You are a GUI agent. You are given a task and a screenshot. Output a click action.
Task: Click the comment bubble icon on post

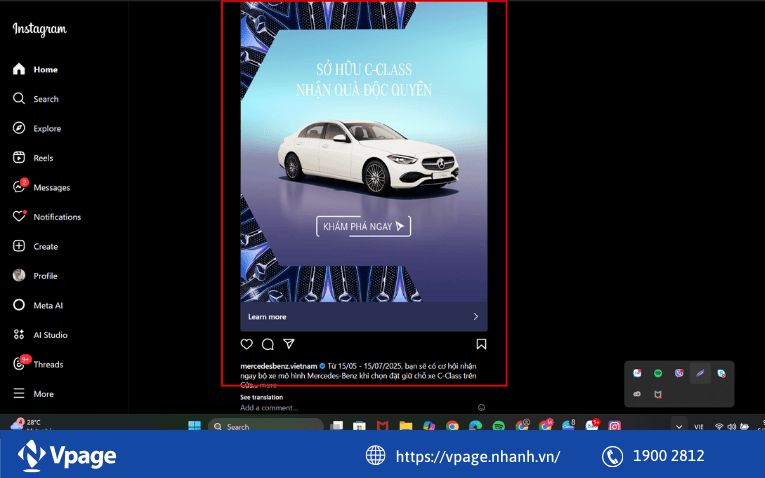click(267, 344)
